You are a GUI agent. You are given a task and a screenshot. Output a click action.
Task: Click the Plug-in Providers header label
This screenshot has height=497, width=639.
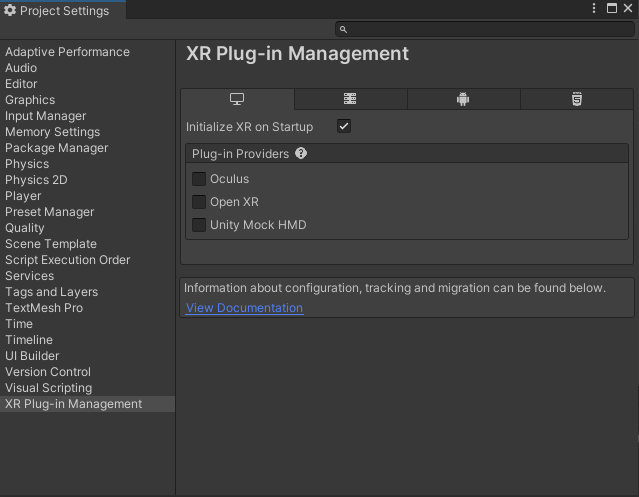coord(240,154)
